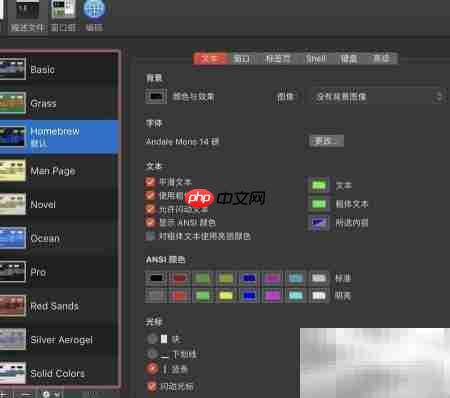Switch to the 窗口 tab
Screen dimensions: 450x398
(x=241, y=59)
